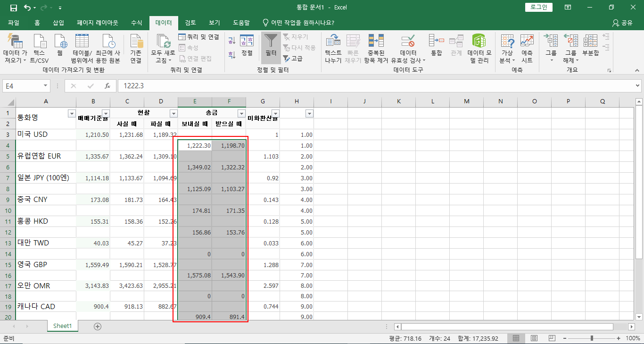Save the workbook from the quick access toolbar

click(13, 8)
